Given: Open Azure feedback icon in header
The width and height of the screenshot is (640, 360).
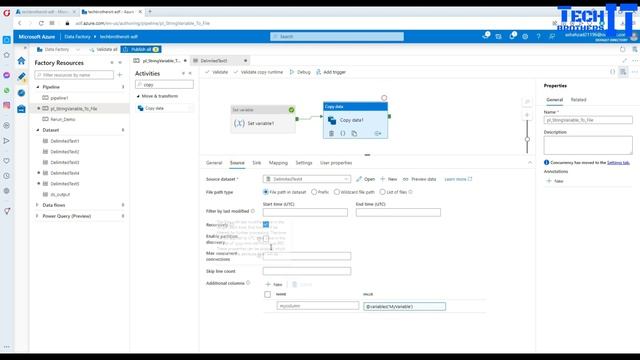Looking at the screenshot, I should tap(552, 36).
